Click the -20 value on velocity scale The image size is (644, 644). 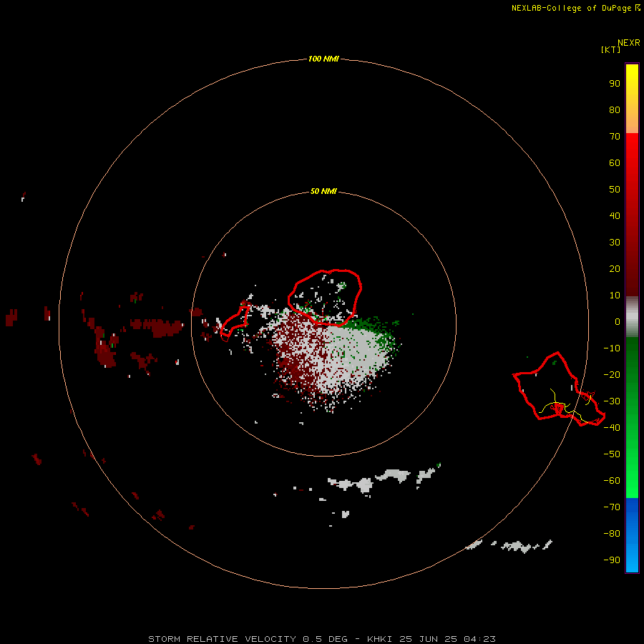point(612,374)
